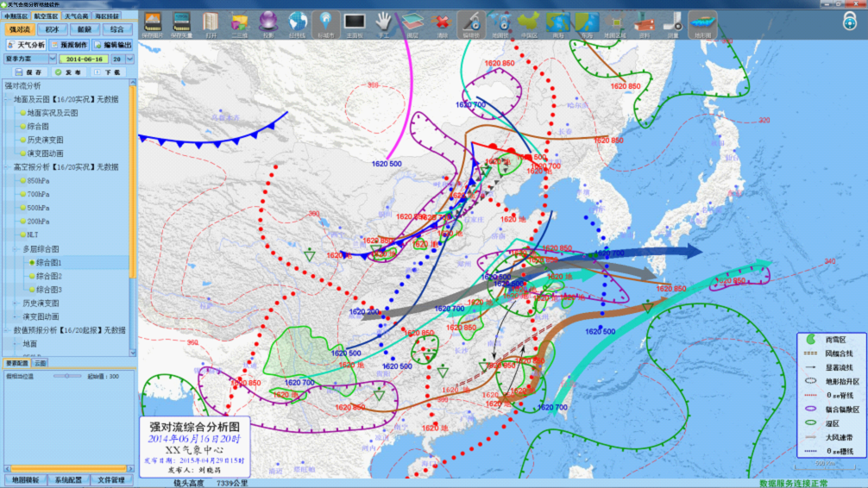Click the 投影 projection purple sphere icon
The image size is (868, 488).
[x=268, y=25]
